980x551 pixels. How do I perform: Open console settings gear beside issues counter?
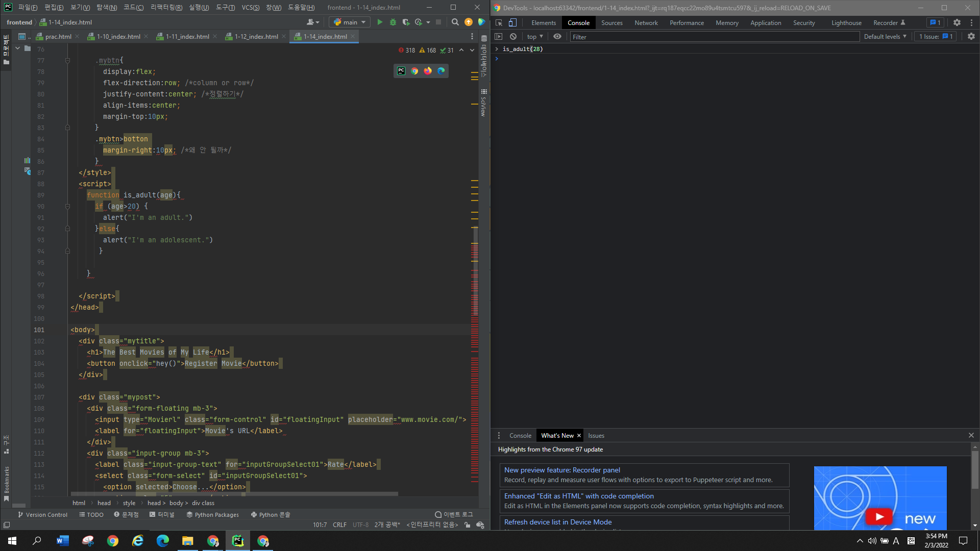[971, 36]
